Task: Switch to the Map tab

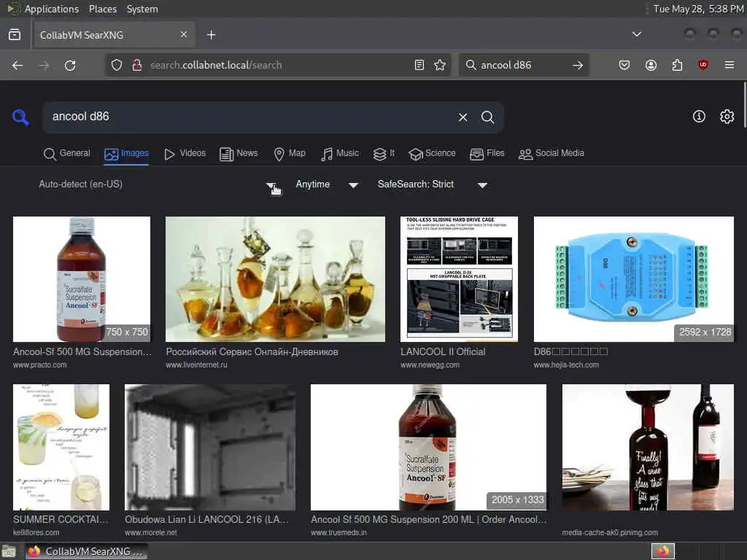Action: 290,153
